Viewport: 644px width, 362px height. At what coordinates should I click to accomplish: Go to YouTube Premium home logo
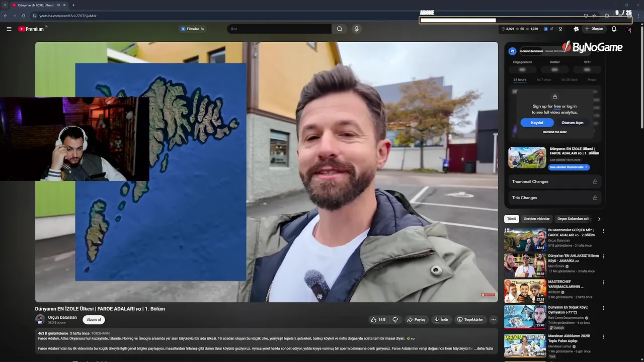(x=32, y=29)
